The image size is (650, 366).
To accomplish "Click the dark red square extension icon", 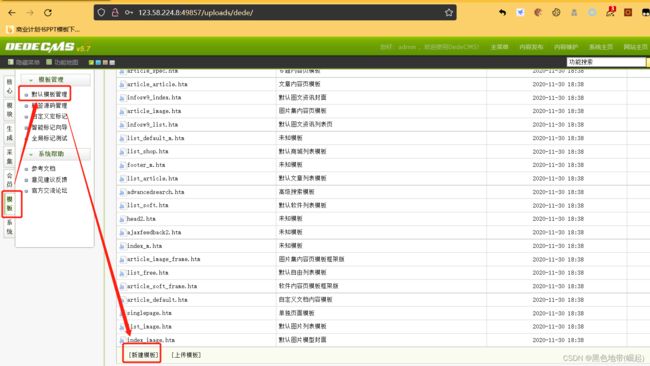I will pyautogui.click(x=628, y=12).
